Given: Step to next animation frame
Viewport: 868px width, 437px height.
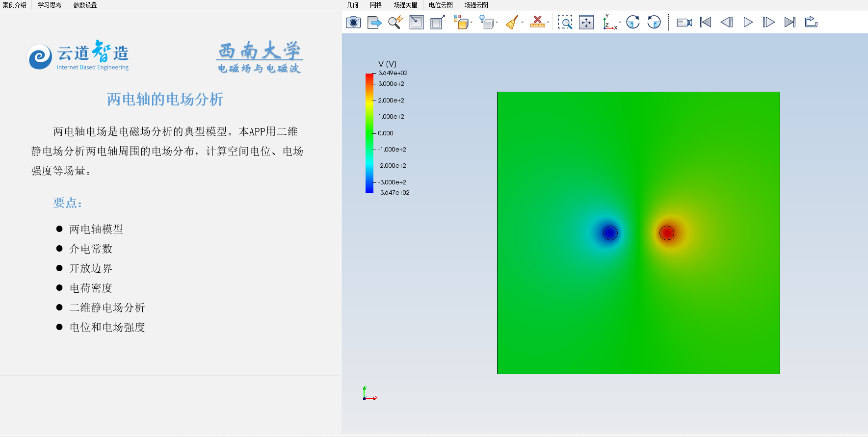Looking at the screenshot, I should (769, 22).
